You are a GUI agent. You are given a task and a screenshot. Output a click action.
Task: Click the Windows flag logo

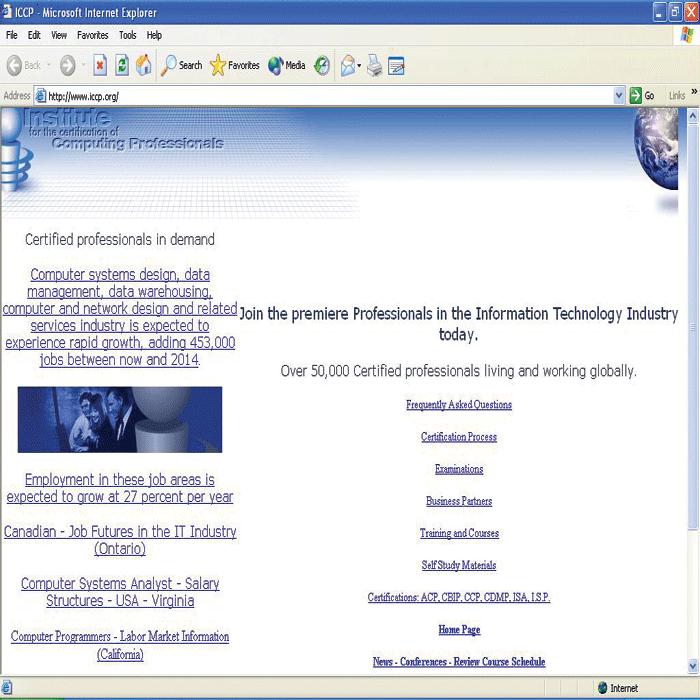click(x=687, y=35)
